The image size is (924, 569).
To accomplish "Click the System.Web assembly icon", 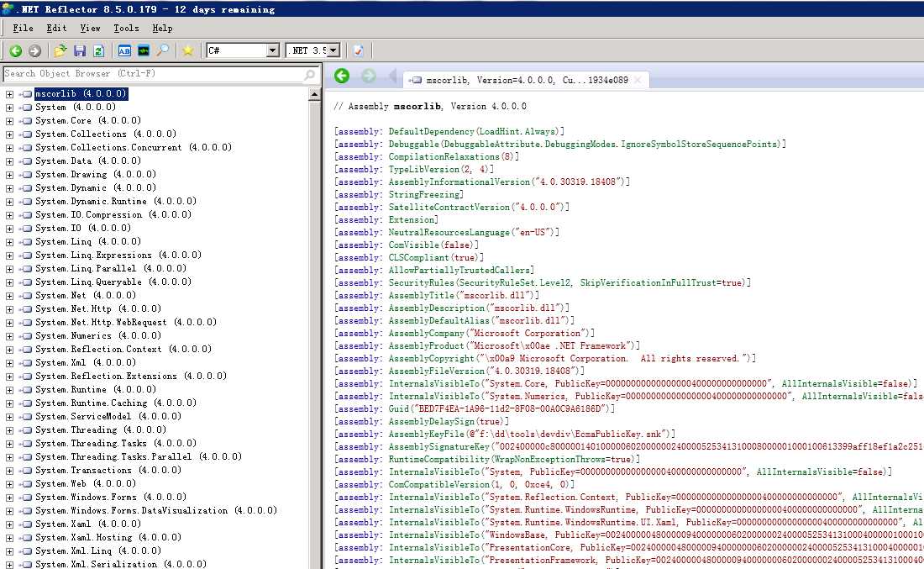I will (x=26, y=484).
